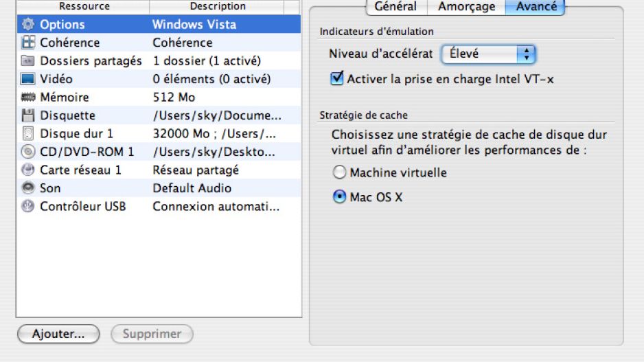Click the Mémoire chip icon

28,98
